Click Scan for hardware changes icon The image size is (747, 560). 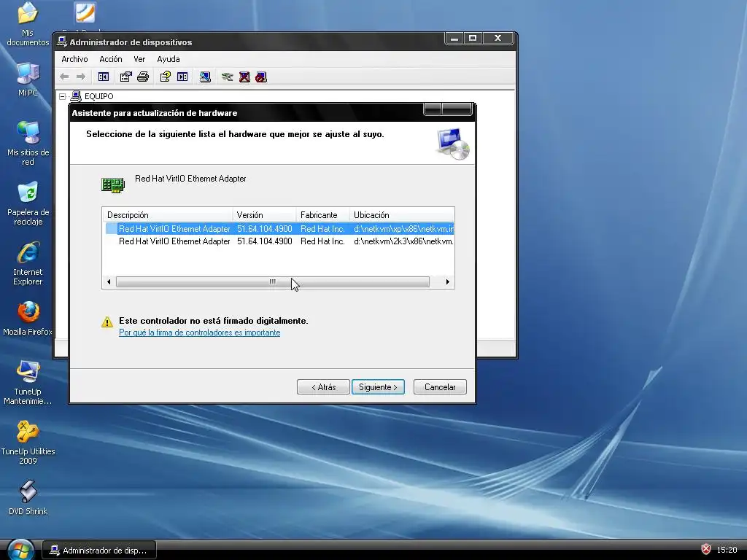205,77
